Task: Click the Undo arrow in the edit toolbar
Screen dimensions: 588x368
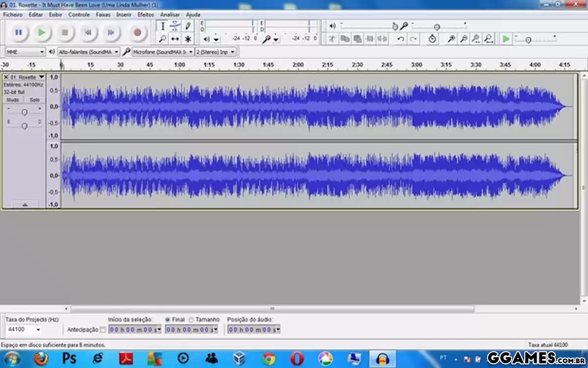Action: point(401,39)
